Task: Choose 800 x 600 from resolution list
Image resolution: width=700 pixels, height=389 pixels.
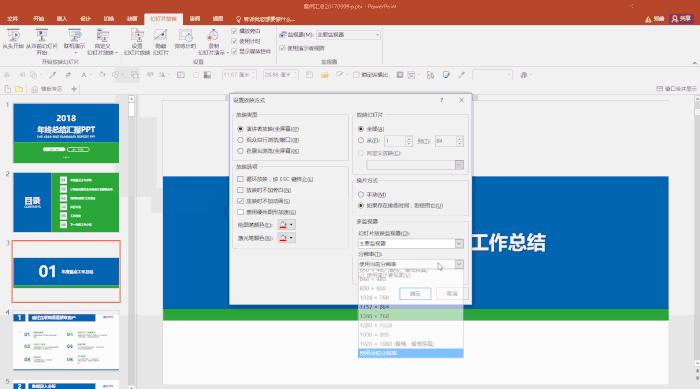Action: [x=411, y=289]
